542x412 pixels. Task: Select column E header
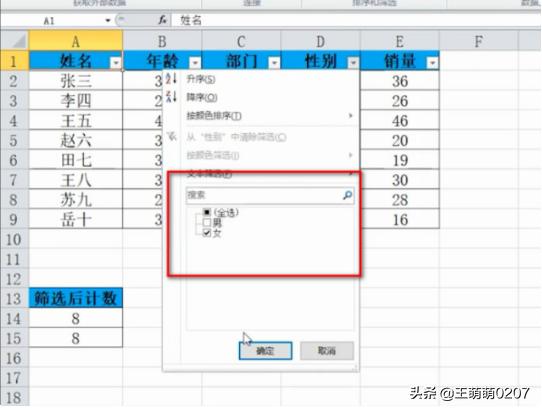[400, 41]
